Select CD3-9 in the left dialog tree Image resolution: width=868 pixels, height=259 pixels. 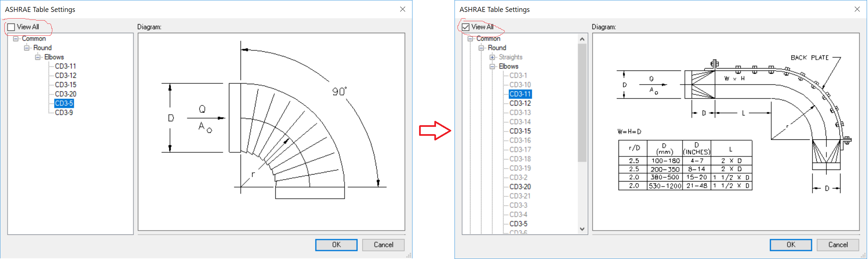coord(64,113)
